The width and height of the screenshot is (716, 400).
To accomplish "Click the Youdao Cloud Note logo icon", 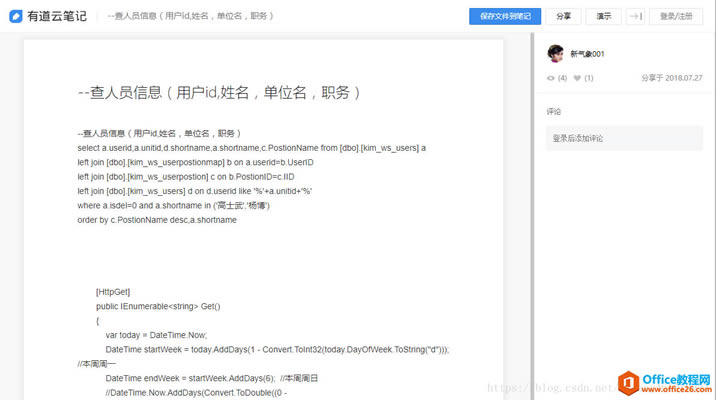I will (16, 16).
